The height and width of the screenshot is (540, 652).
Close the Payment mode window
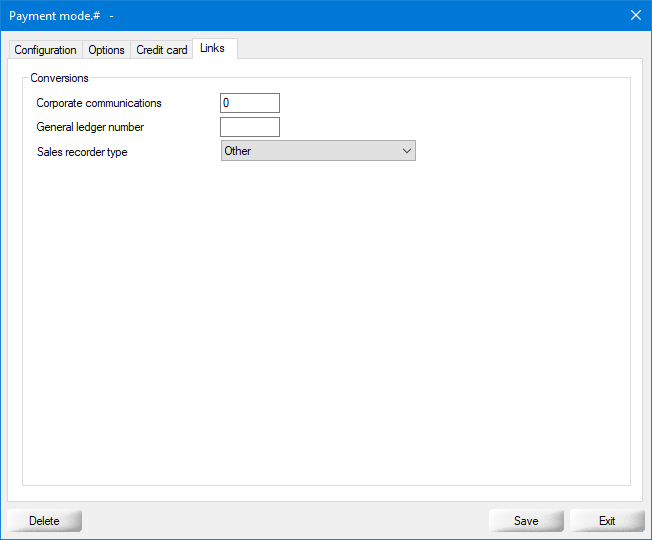[x=635, y=15]
